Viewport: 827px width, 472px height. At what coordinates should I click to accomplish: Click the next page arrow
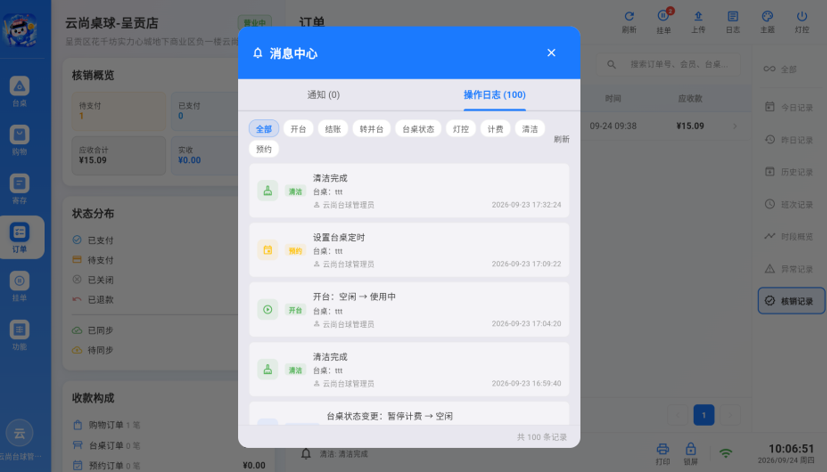point(730,415)
